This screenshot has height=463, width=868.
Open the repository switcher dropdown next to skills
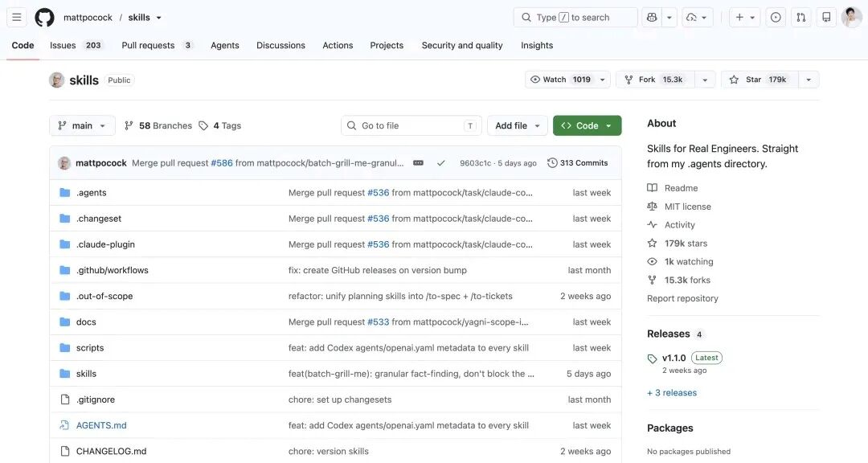159,18
